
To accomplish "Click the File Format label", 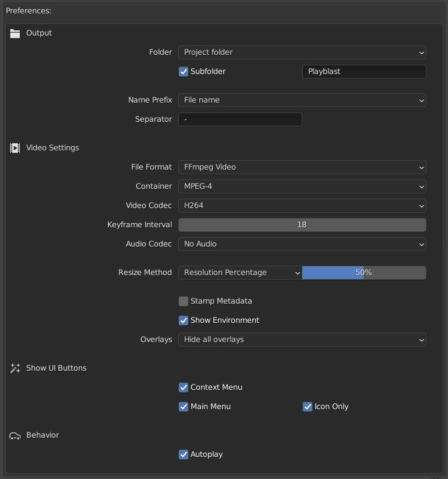I will point(151,167).
